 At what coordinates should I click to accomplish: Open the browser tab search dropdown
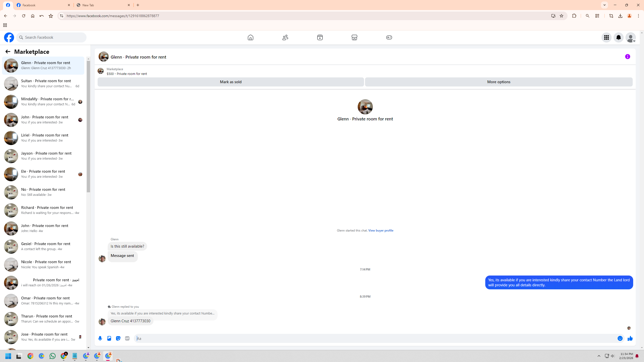click(x=604, y=5)
